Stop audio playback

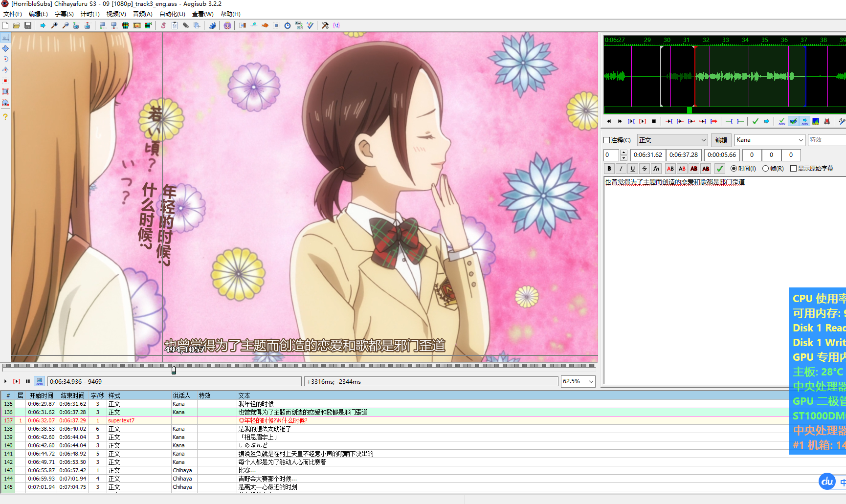654,121
